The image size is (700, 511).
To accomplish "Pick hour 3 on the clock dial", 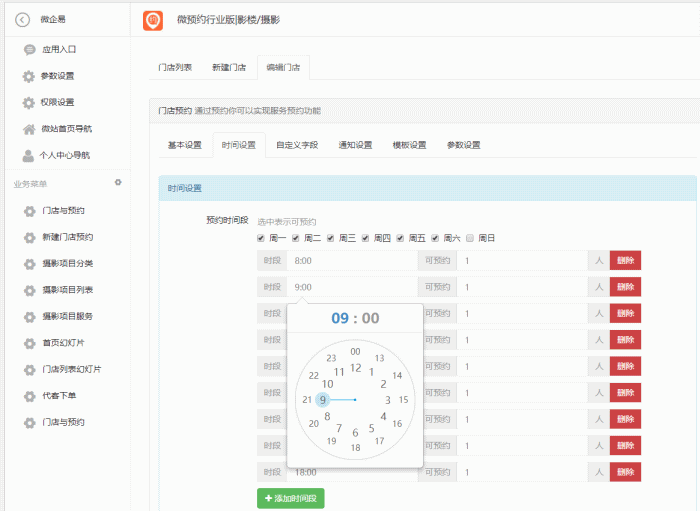I will (x=387, y=400).
